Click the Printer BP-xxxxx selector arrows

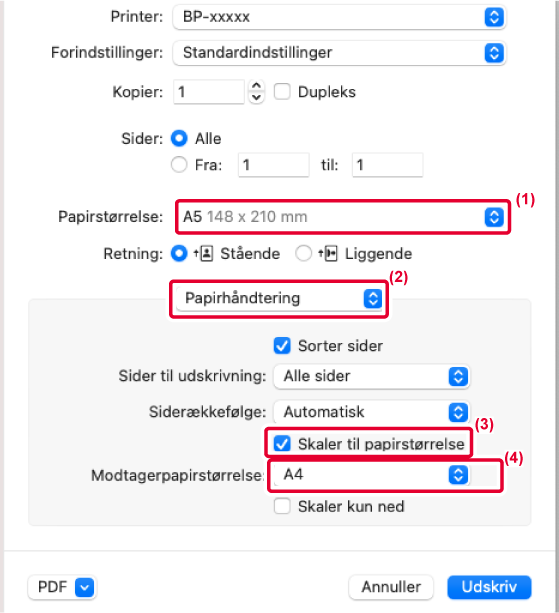[494, 17]
